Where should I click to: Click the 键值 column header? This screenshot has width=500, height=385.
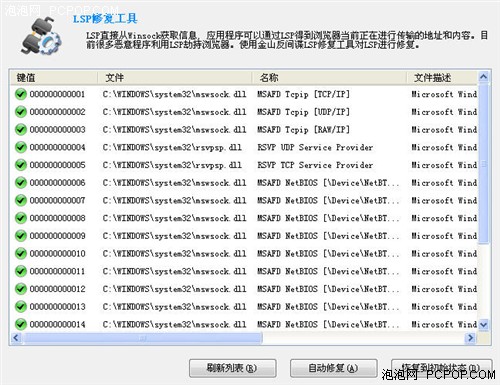pyautogui.click(x=53, y=78)
